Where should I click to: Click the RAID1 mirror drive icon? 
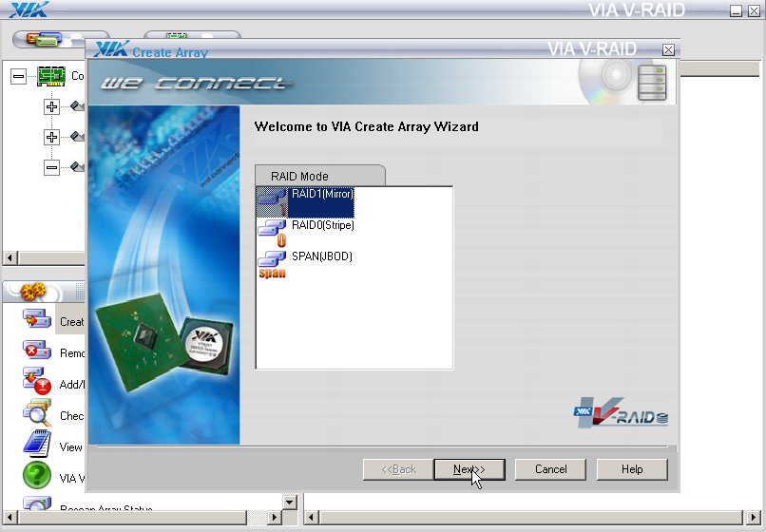coord(272,202)
